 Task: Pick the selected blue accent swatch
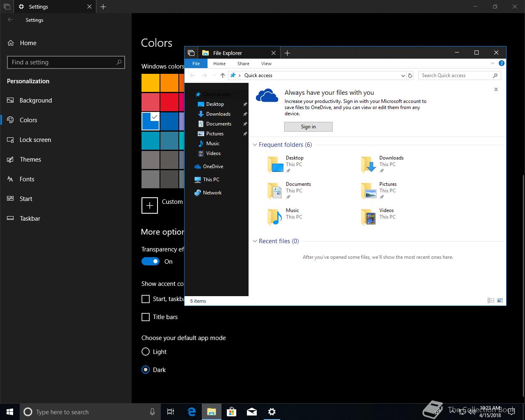pyautogui.click(x=151, y=121)
